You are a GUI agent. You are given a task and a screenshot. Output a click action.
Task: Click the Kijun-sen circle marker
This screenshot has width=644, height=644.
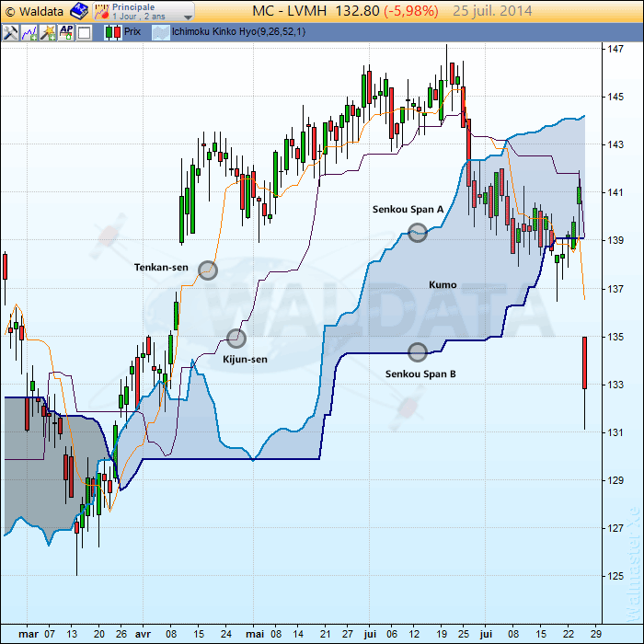click(236, 339)
